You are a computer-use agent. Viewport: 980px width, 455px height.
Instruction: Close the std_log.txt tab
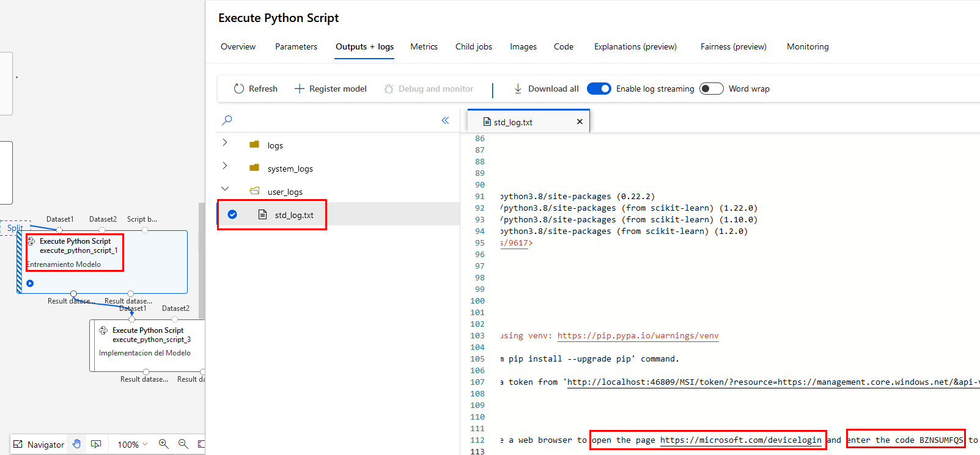pos(580,122)
